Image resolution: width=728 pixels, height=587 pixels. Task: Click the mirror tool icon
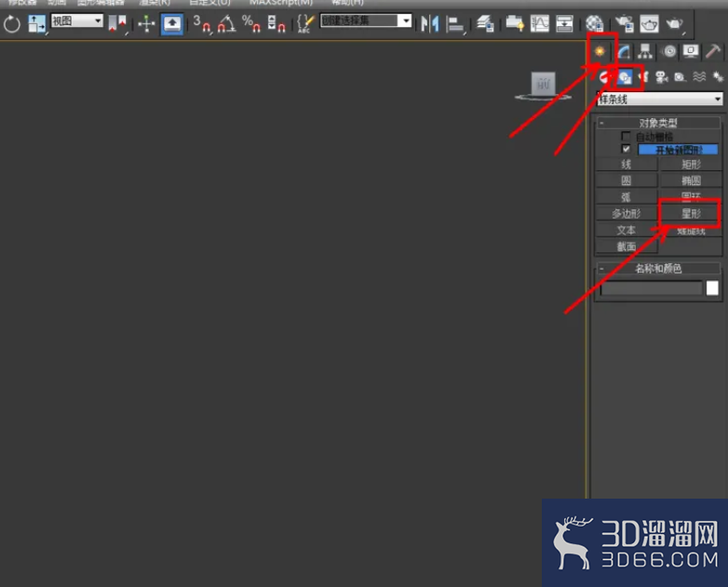[429, 24]
